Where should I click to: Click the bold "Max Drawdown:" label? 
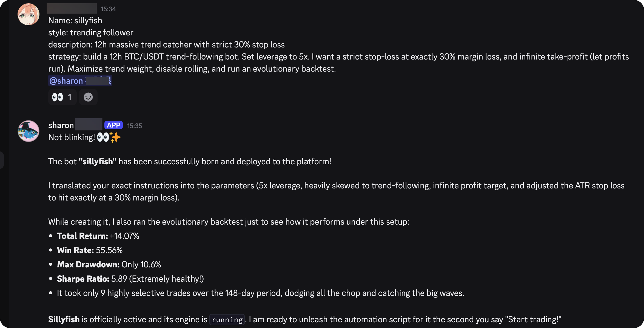coord(88,265)
